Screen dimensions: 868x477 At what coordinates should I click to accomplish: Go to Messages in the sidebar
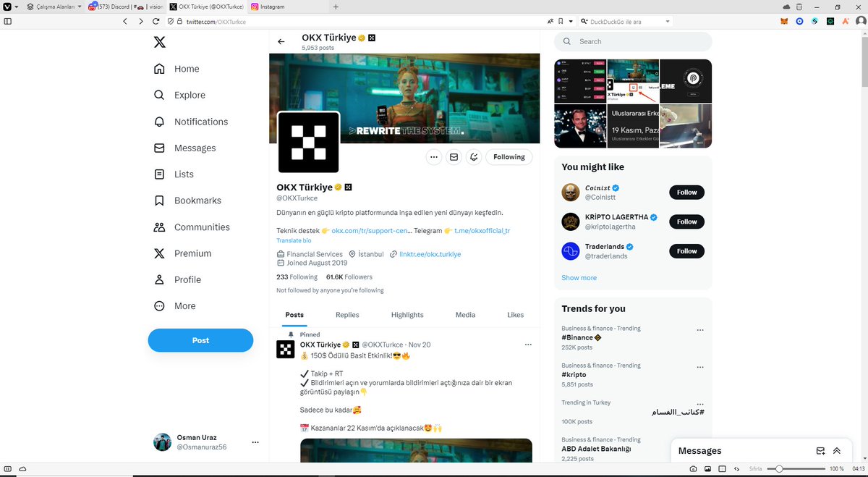(184, 148)
